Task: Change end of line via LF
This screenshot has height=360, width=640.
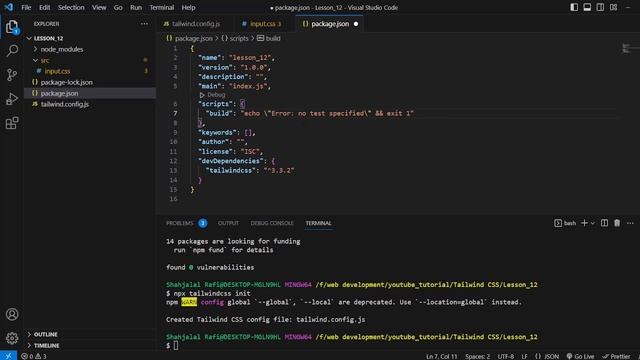Action: [524, 356]
